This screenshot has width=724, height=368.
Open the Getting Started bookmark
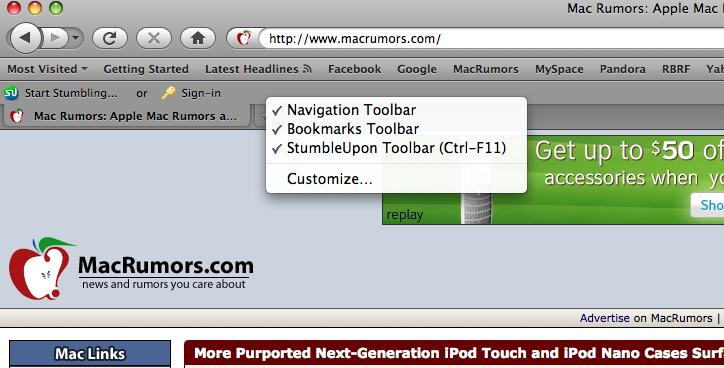146,69
